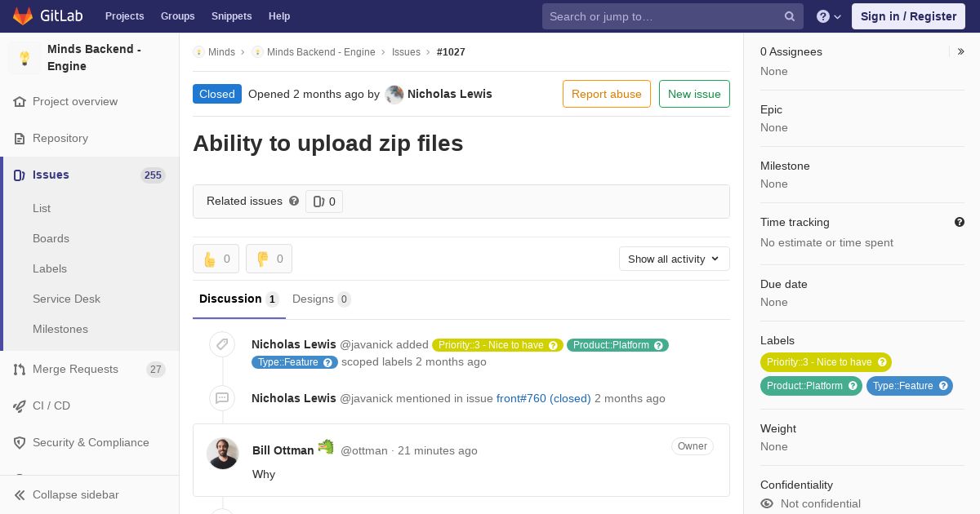The image size is (980, 514).
Task: Give a thumbs down reaction
Action: (x=269, y=259)
